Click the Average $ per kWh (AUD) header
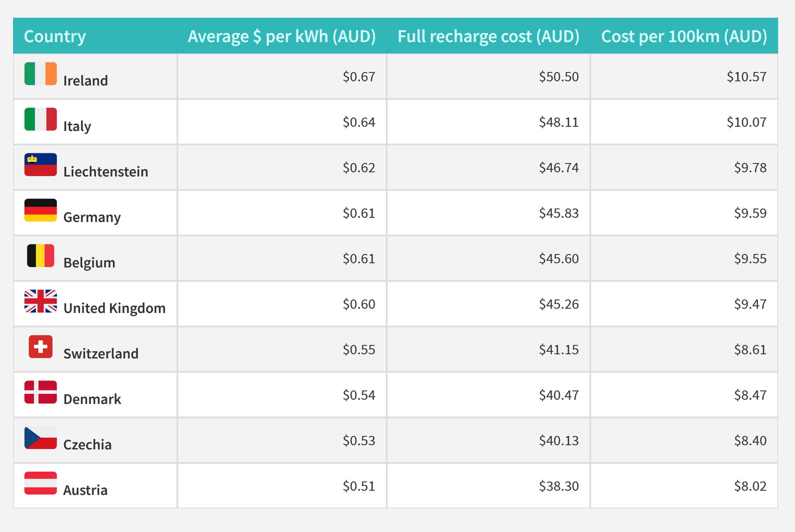Viewport: 795px width, 532px height. (x=282, y=37)
